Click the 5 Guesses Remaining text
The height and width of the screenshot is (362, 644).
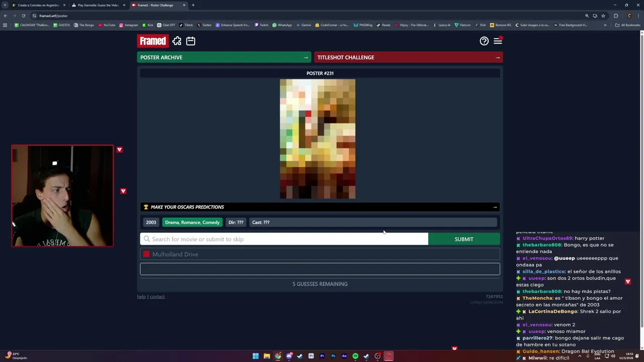point(320,284)
